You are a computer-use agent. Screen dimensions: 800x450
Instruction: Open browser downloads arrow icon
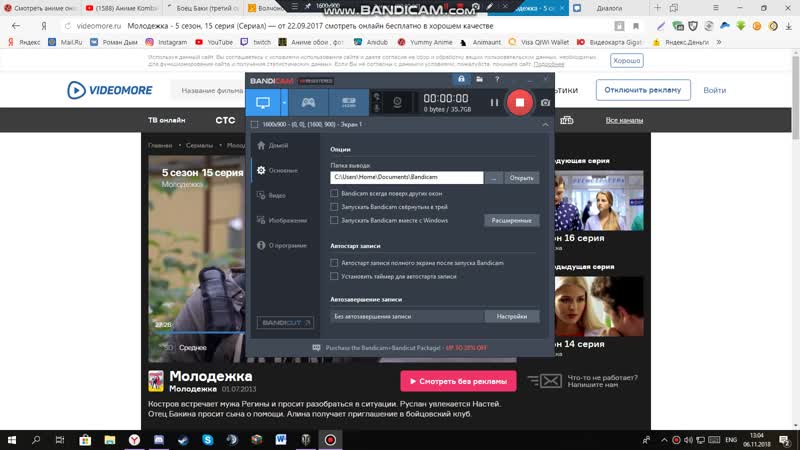coord(788,26)
